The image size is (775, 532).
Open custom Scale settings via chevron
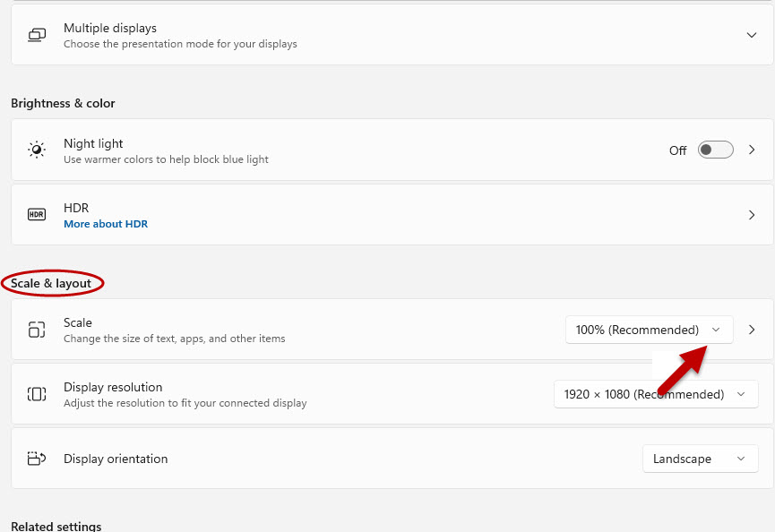[752, 330]
